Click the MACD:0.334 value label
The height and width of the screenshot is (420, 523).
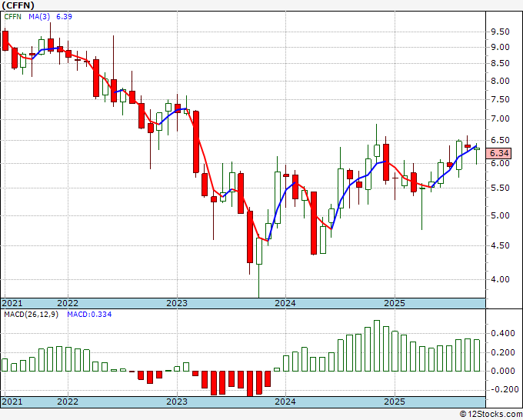tap(89, 315)
